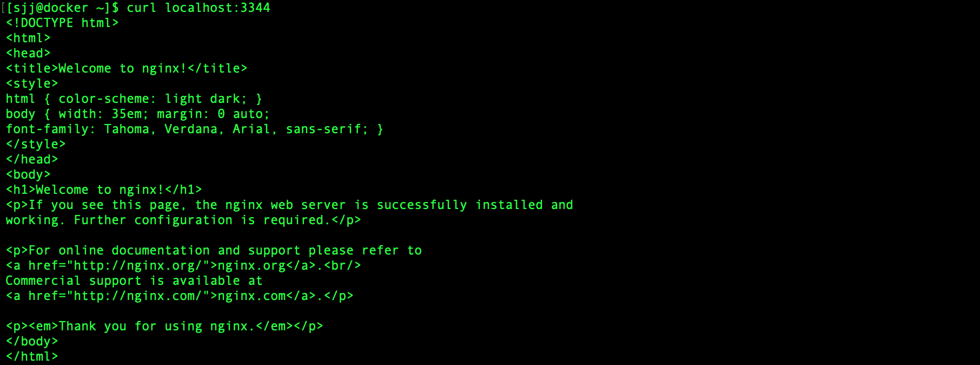Viewport: 980px width, 365px height.
Task: Click the 'For online documentation and support' line
Action: [213, 250]
